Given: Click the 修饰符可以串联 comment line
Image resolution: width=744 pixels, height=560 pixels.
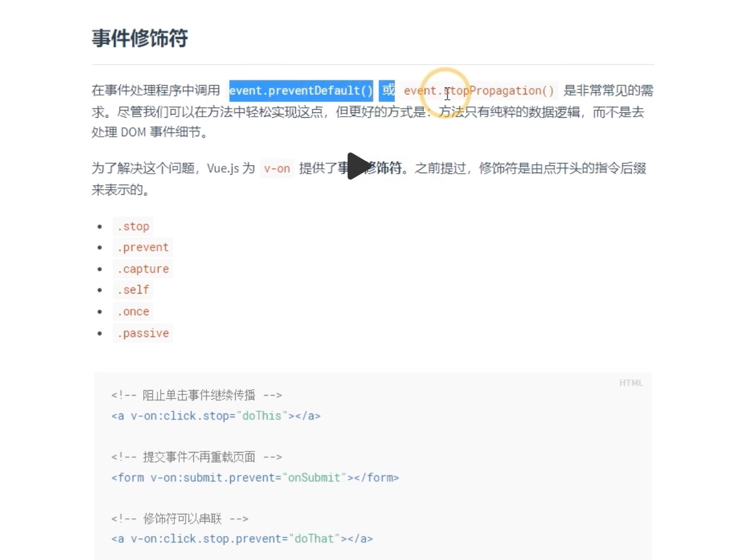Looking at the screenshot, I should click(x=180, y=519).
